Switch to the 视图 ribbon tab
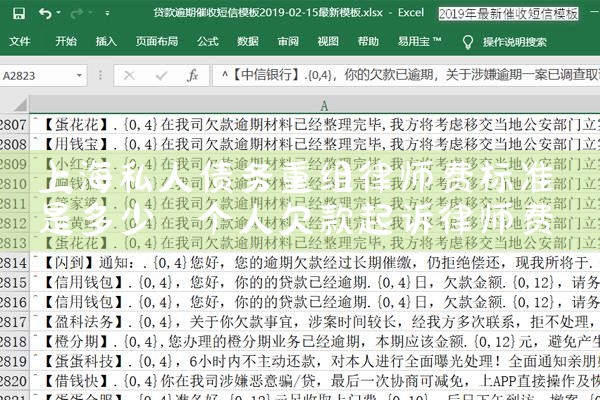The image size is (600, 400). [x=328, y=41]
